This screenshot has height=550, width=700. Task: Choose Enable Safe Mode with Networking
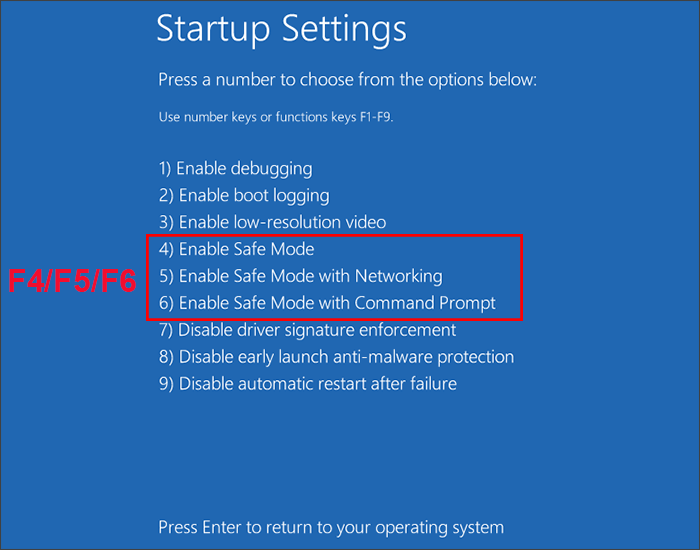tap(300, 276)
